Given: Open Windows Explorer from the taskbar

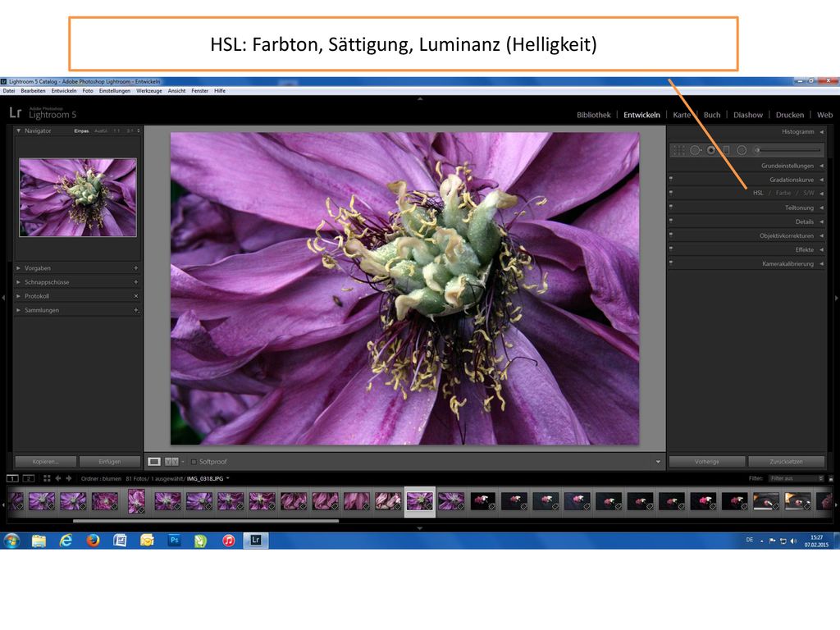Looking at the screenshot, I should (39, 541).
